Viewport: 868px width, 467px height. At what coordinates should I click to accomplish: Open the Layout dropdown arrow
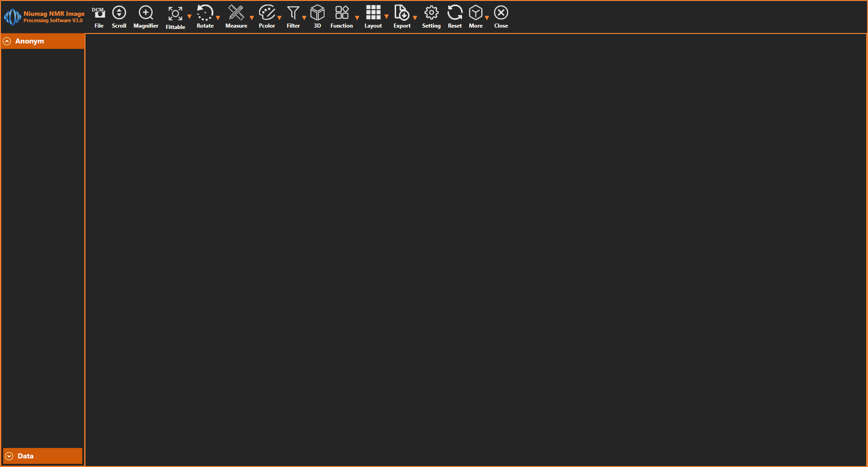point(387,17)
